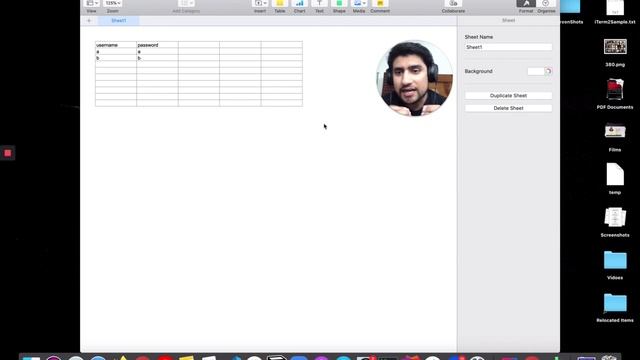Click the Table toolbar icon
The height and width of the screenshot is (360, 640).
click(x=280, y=3)
